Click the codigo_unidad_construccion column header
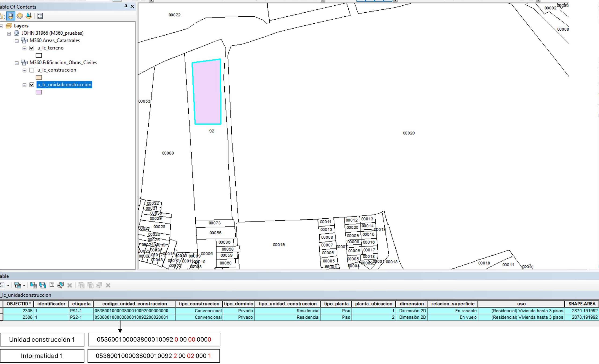This screenshot has height=364, width=599. click(x=135, y=304)
